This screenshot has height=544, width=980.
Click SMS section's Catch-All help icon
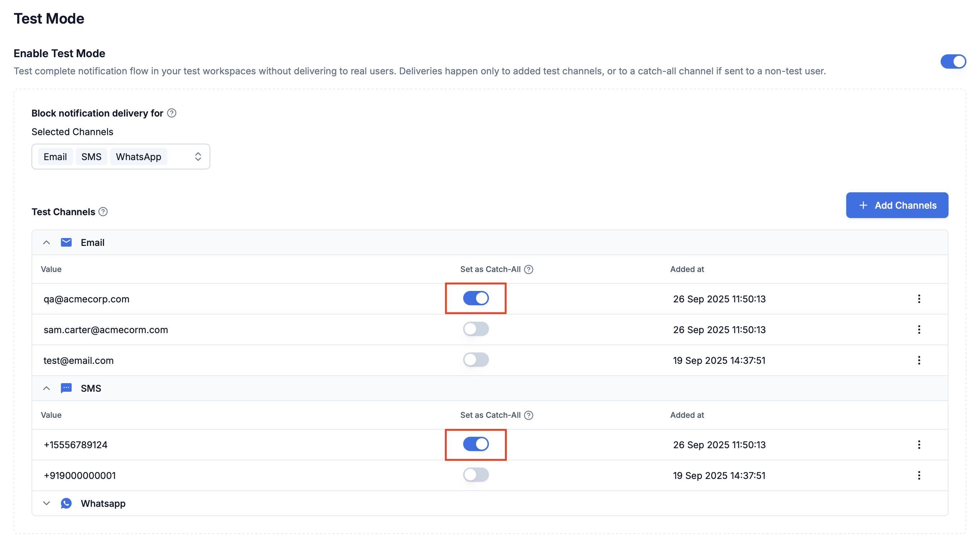(528, 415)
